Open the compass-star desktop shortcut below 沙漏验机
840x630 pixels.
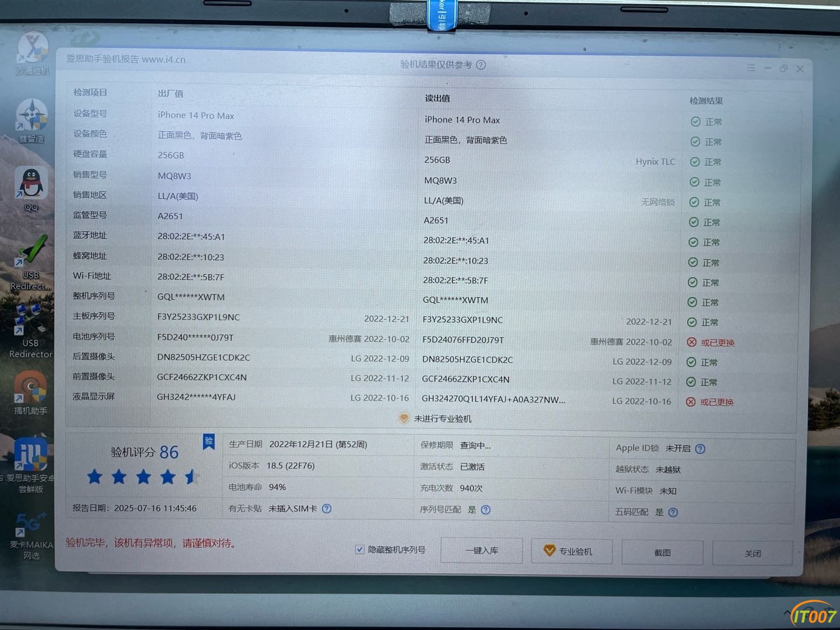click(32, 121)
